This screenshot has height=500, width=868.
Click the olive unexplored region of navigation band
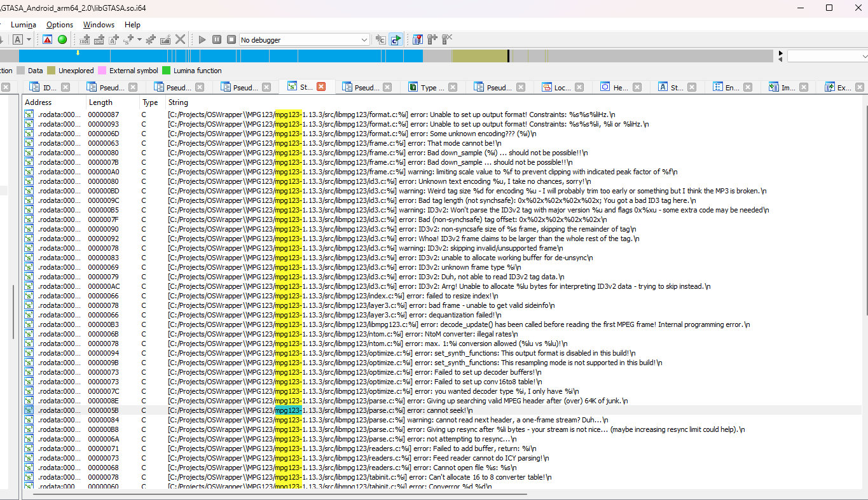[x=479, y=56]
